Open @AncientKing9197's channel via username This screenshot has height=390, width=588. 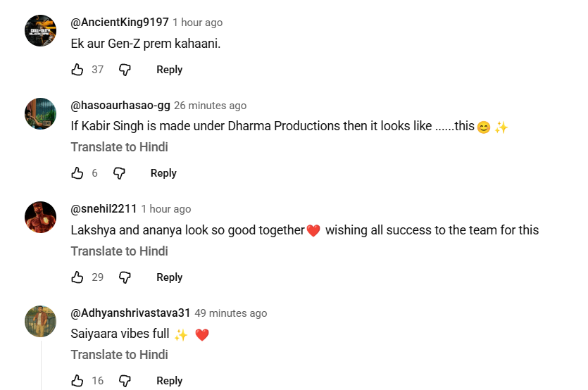tap(120, 23)
